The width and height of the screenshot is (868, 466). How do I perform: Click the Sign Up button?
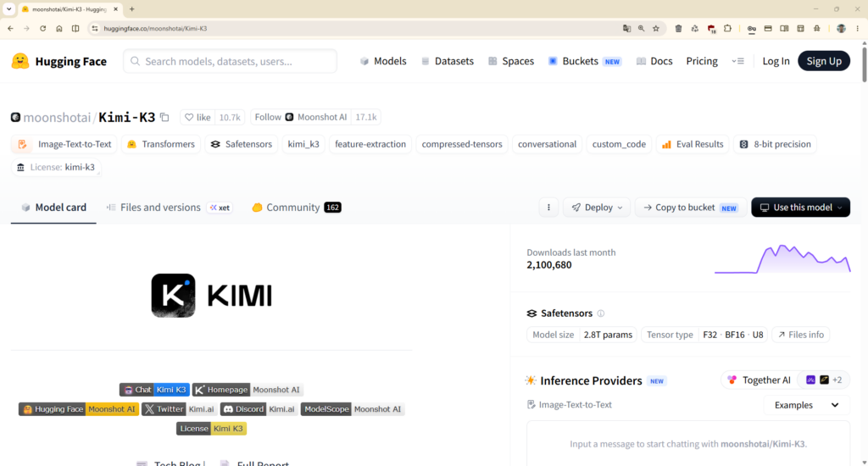pos(824,61)
